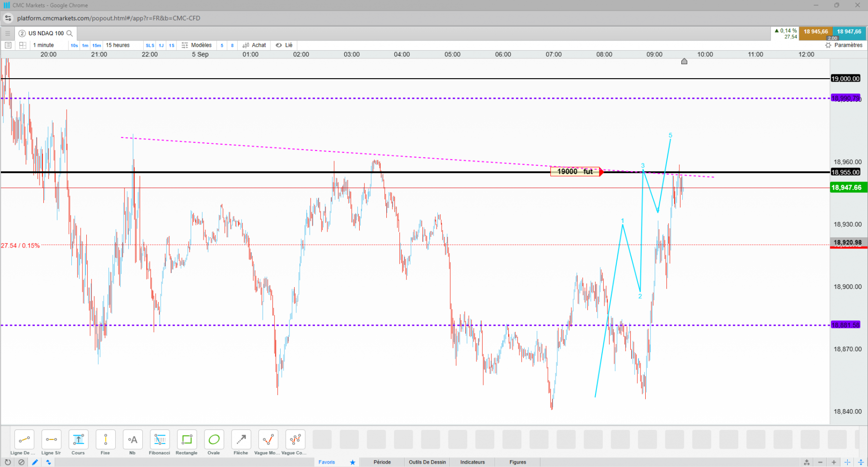The width and height of the screenshot is (868, 467).
Task: Toggle the Lié linked chart eye option
Action: tap(284, 45)
